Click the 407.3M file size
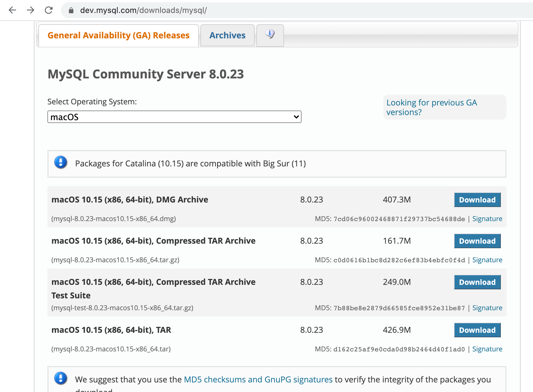 (397, 200)
